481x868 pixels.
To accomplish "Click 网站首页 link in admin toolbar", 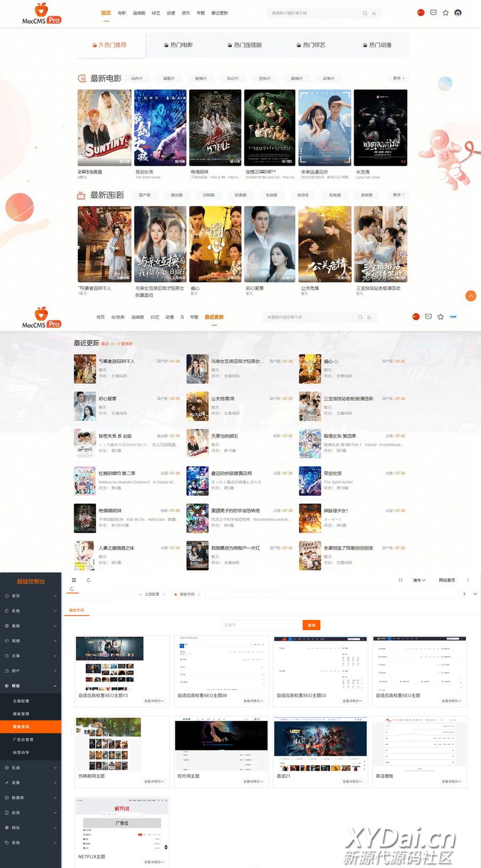I will point(447,580).
